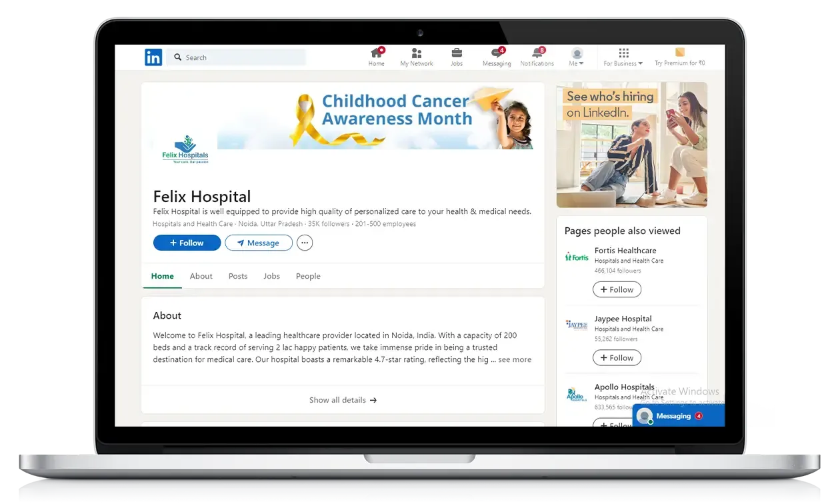The image size is (840, 504).
Task: Open the Jobs briefcase icon
Action: coord(457,54)
